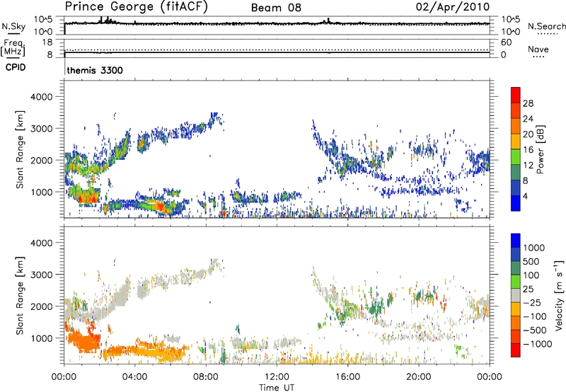Click the "16" Power colorbar label

(528, 150)
